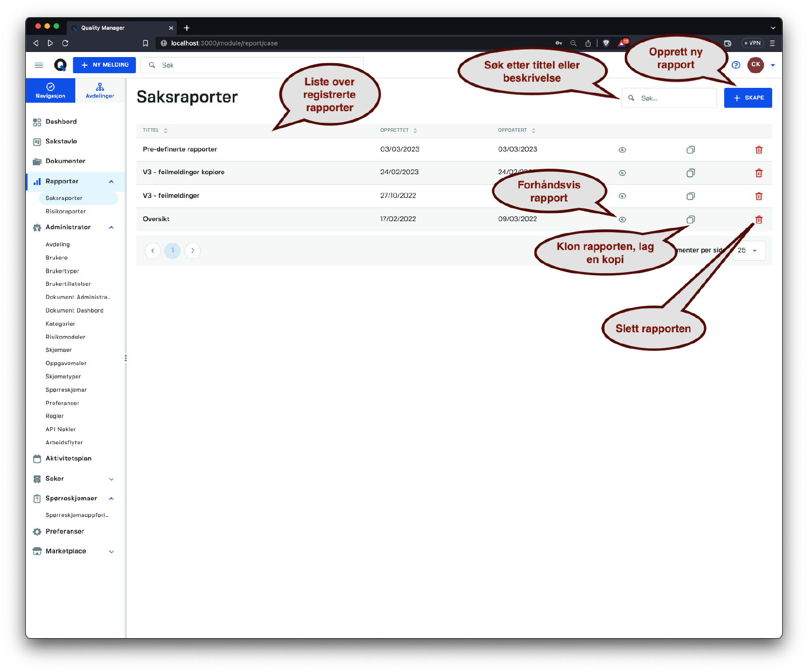The width and height of the screenshot is (808, 672).
Task: Preview the V3 - feilmeldinger report
Action: coord(622,196)
